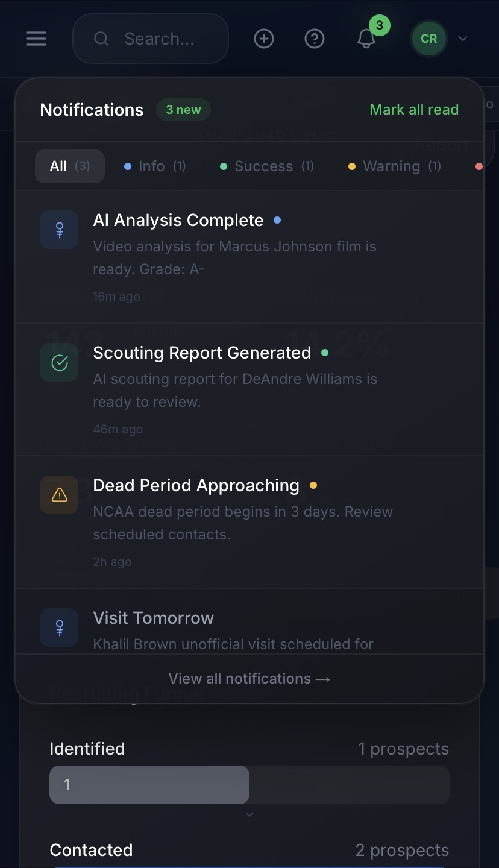Click the warning triangle icon on Dead Period Approaching
The image size is (499, 868).
click(58, 495)
